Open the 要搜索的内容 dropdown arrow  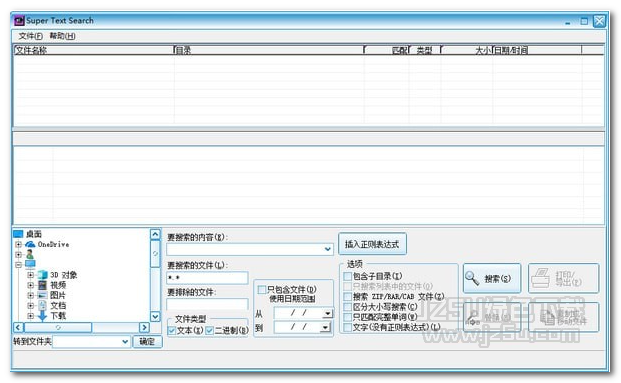[328, 249]
